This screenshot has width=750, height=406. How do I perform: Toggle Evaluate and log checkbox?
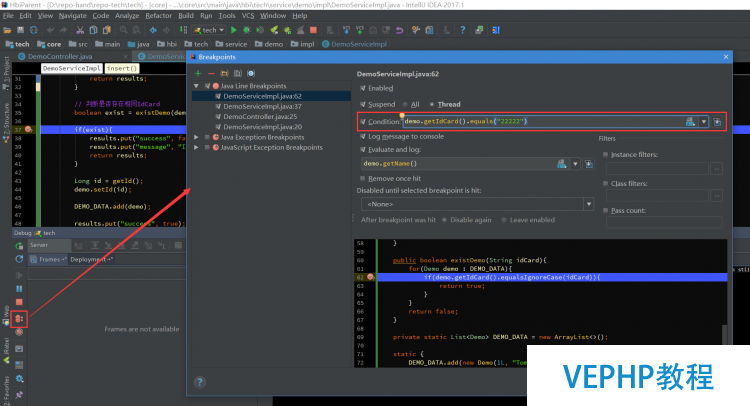[x=363, y=150]
